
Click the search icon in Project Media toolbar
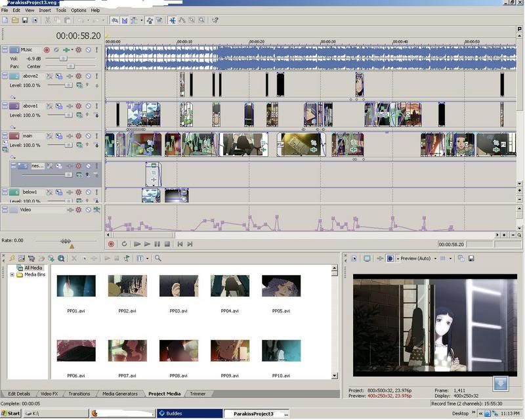pos(158,259)
